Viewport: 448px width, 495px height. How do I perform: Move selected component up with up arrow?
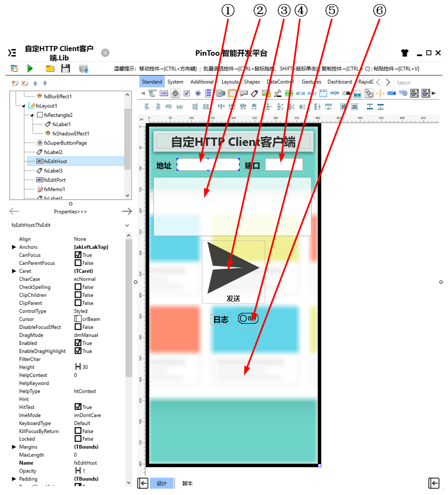coord(36,83)
